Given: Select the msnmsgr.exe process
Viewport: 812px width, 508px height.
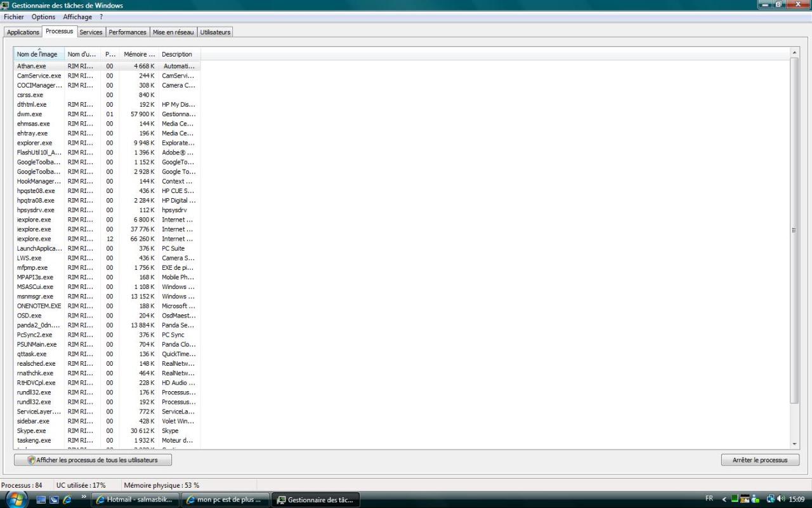Looking at the screenshot, I should click(107, 297).
